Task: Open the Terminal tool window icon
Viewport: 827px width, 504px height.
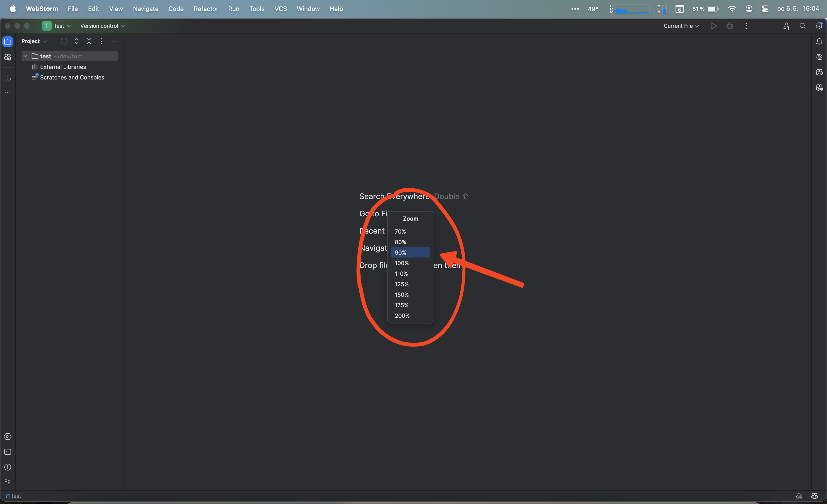Action: 7,452
